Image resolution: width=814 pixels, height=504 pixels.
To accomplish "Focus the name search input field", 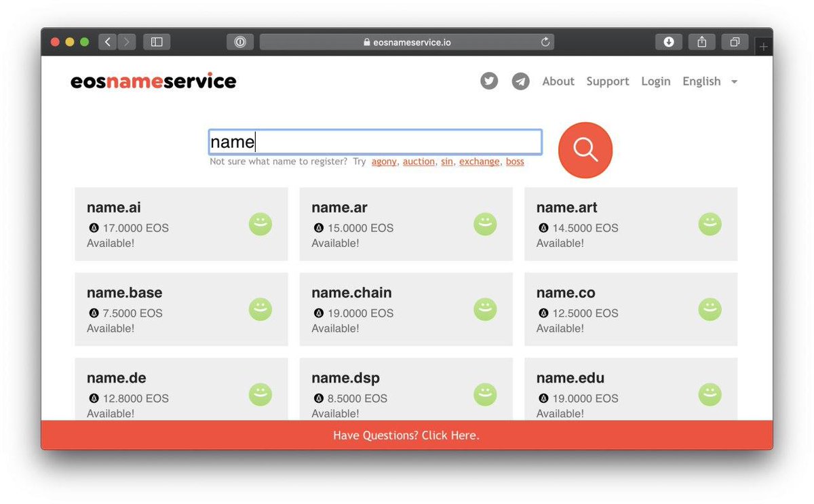I will click(375, 142).
